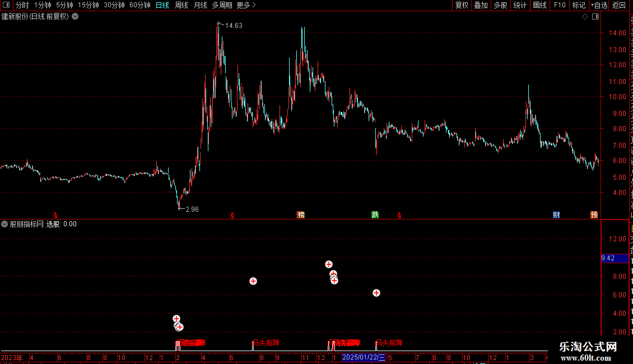Image resolution: width=633 pixels, height=364 pixels.
Task: Click the last 马失前蹄 signal label
Action: click(x=389, y=343)
